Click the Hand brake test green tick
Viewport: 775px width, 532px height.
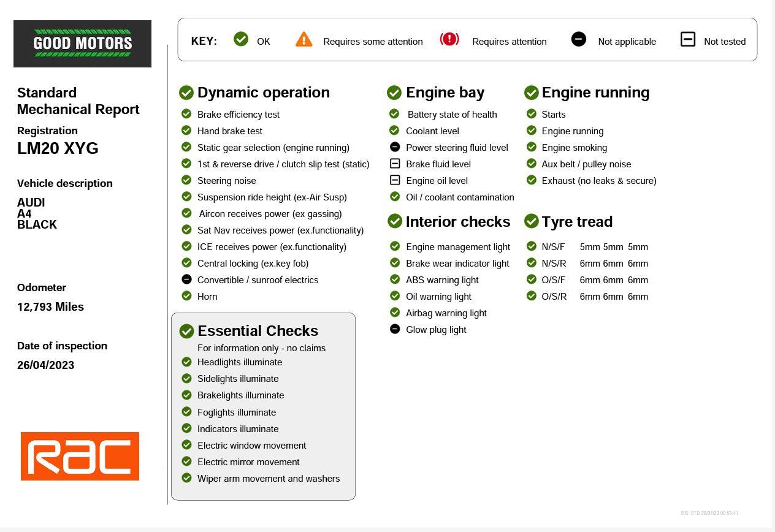[x=186, y=131]
